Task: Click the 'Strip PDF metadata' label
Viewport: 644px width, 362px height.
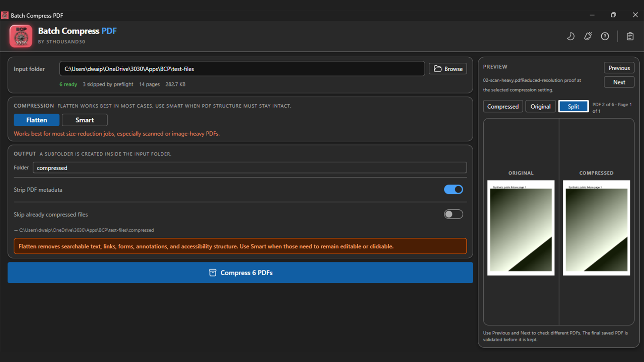Action: (38, 190)
